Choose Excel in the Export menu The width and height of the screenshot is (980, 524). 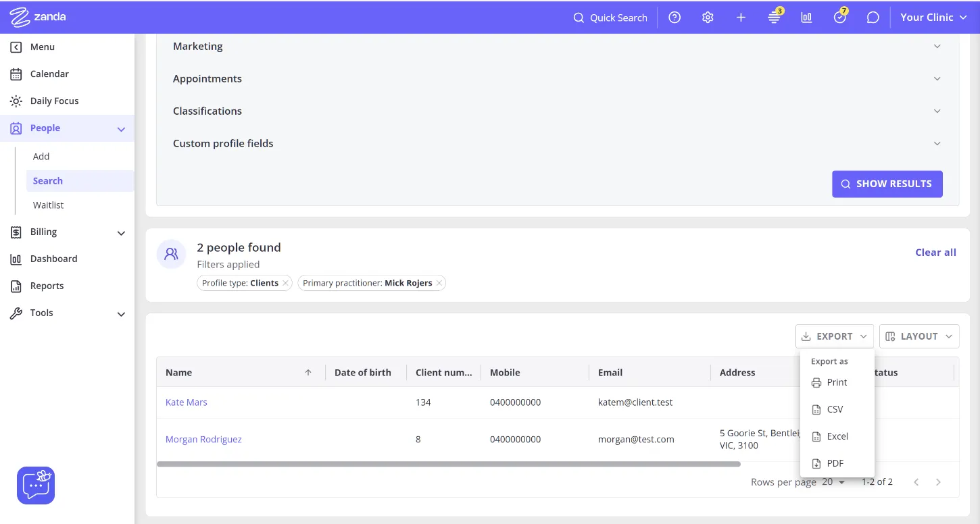tap(837, 436)
